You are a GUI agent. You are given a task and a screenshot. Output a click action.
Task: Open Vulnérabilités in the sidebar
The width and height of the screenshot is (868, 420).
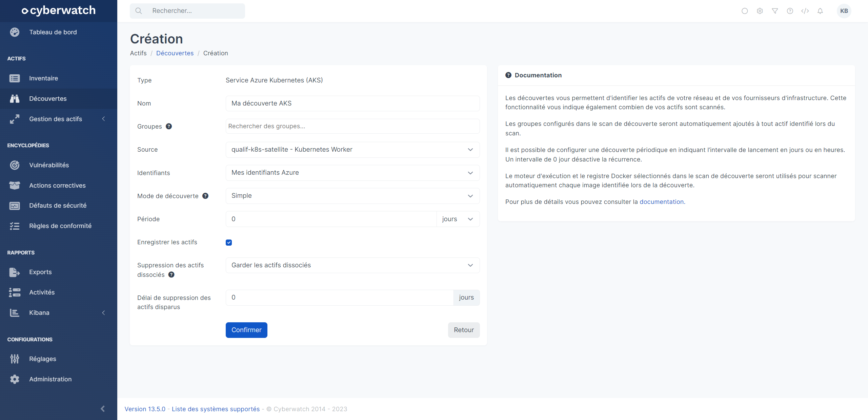(59, 165)
